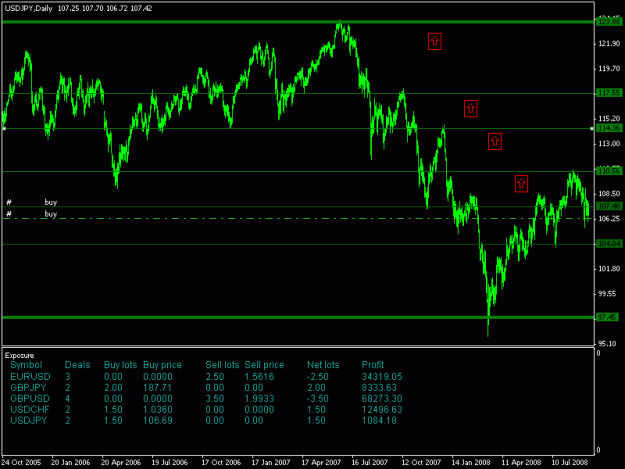Select the red up-arrow marker near the 113.00 level
The image size is (625, 469).
tap(495, 141)
